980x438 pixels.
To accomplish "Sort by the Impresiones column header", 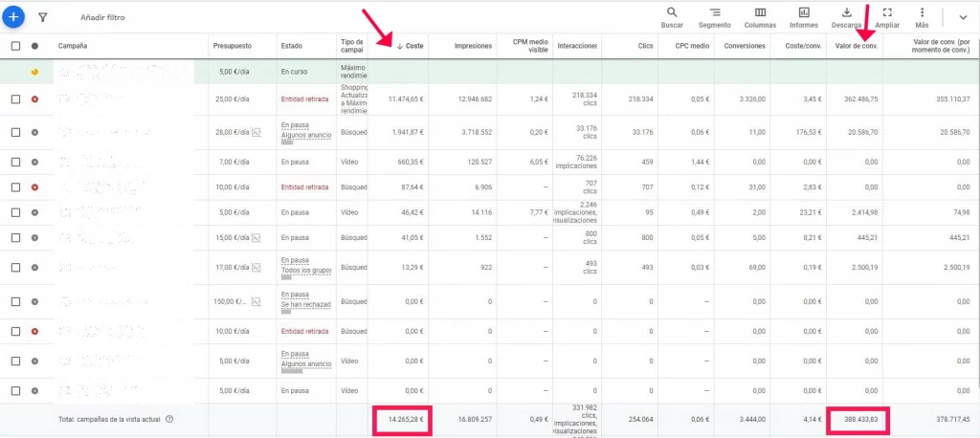I will (473, 45).
